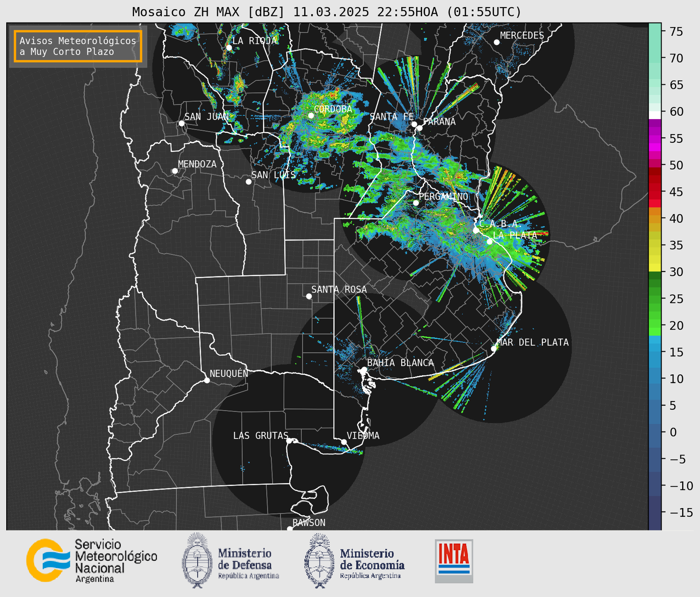
Task: Click the SAN JUAN label text
Action: click(207, 117)
